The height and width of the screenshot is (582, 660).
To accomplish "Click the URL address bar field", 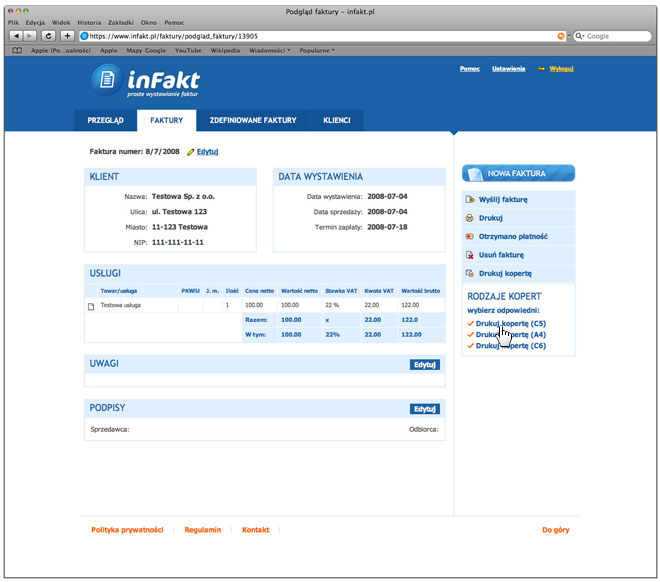I will [323, 36].
